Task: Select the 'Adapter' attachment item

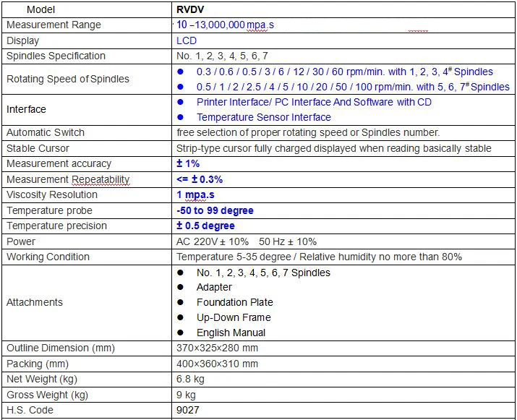Action: (x=214, y=287)
